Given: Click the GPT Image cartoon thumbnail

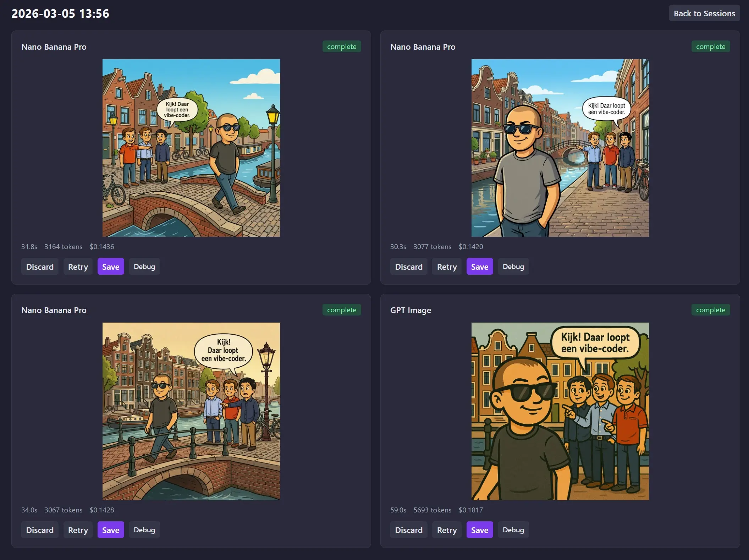Looking at the screenshot, I should point(560,411).
